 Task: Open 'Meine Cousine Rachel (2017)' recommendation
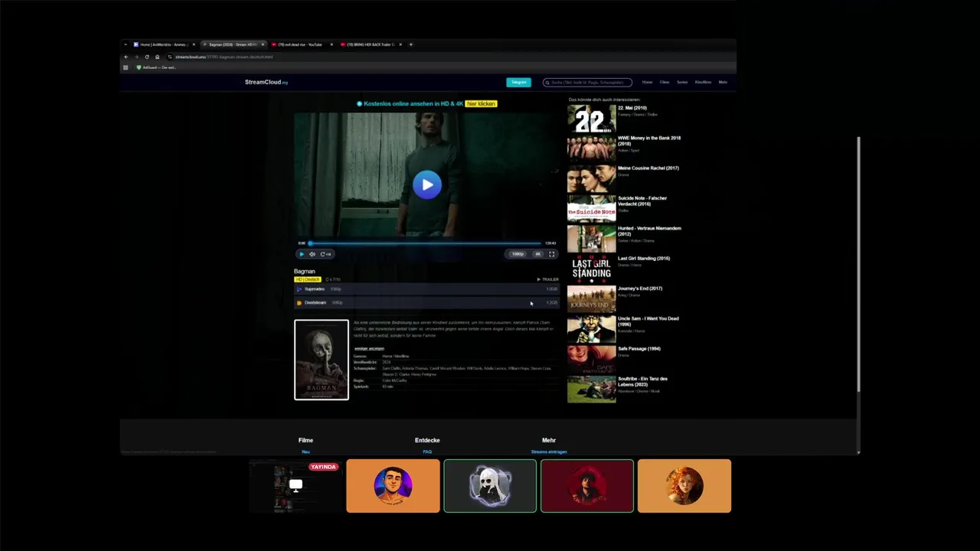tap(648, 168)
